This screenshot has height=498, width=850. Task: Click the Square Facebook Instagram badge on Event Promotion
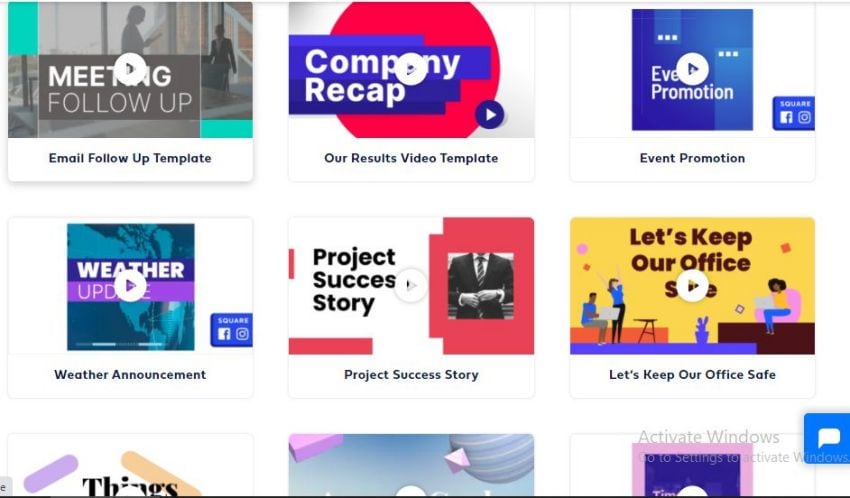pos(793,113)
